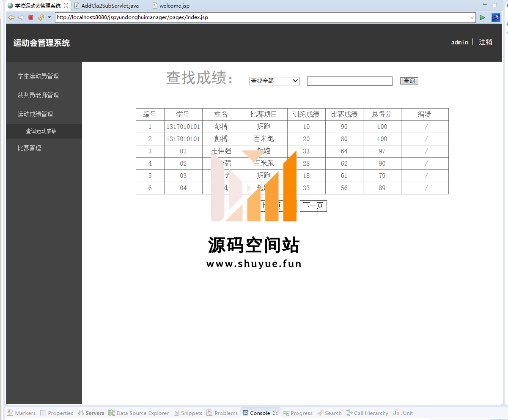Open dropdown arrow next to refresh icon

[49, 17]
